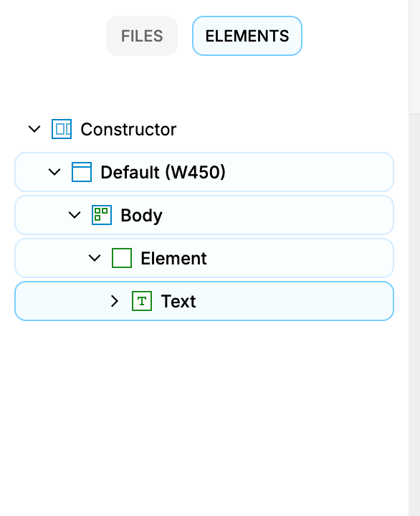Select the Body tree item label

pos(141,216)
